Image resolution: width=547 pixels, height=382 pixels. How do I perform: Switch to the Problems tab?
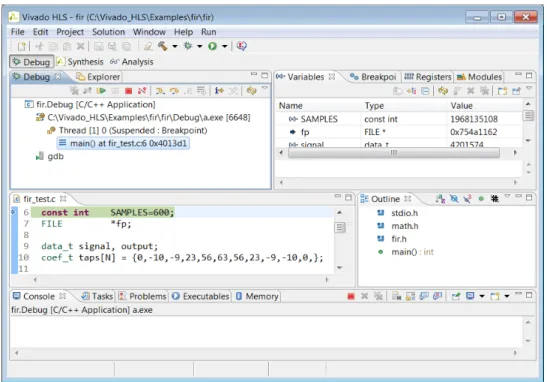click(x=142, y=297)
